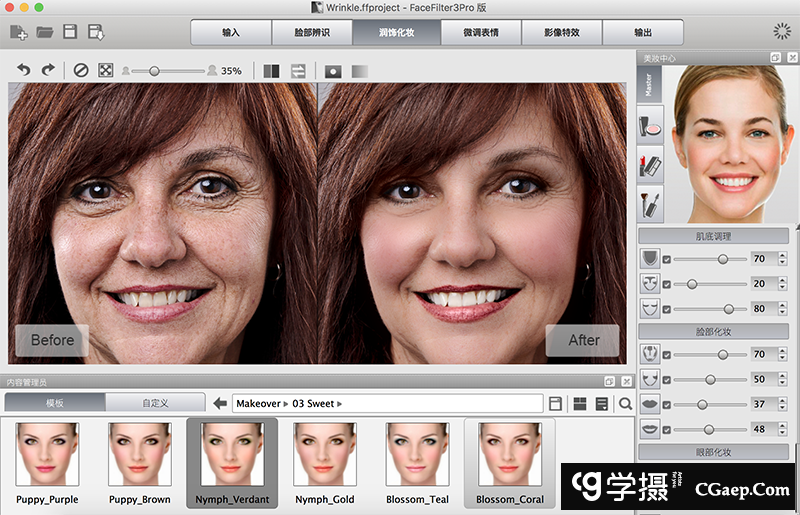Open the blush compact makeup category

click(x=650, y=126)
